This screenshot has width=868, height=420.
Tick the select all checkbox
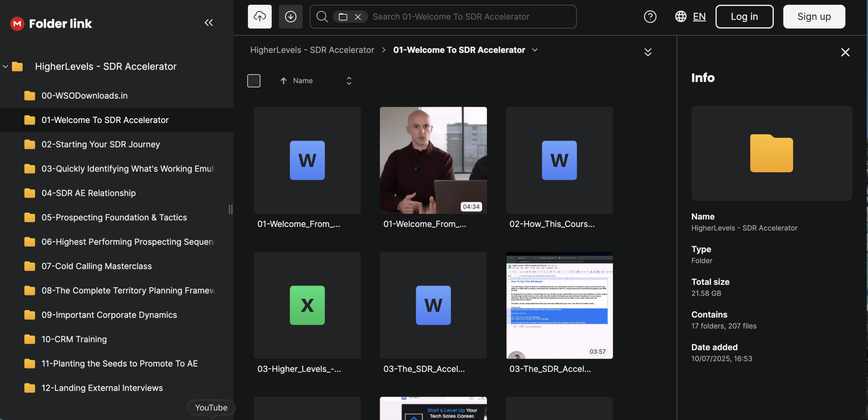[254, 81]
